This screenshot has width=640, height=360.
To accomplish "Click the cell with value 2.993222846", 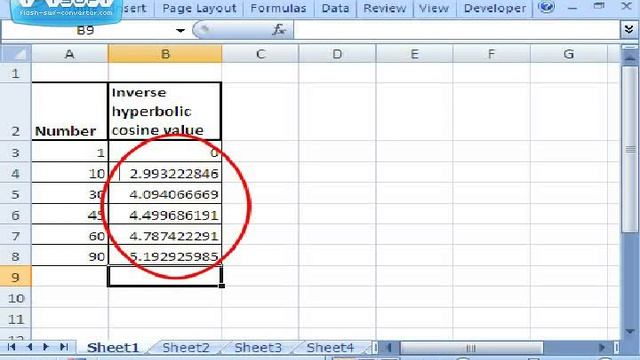I will pyautogui.click(x=165, y=173).
